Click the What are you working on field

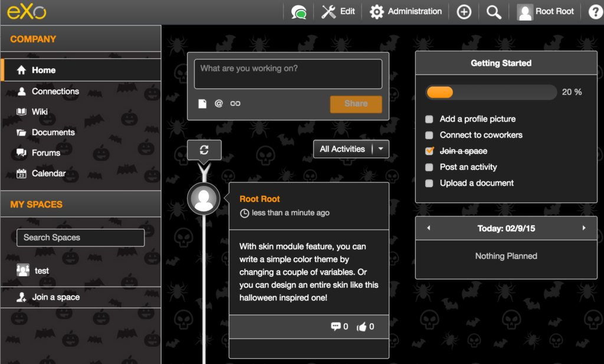click(288, 74)
